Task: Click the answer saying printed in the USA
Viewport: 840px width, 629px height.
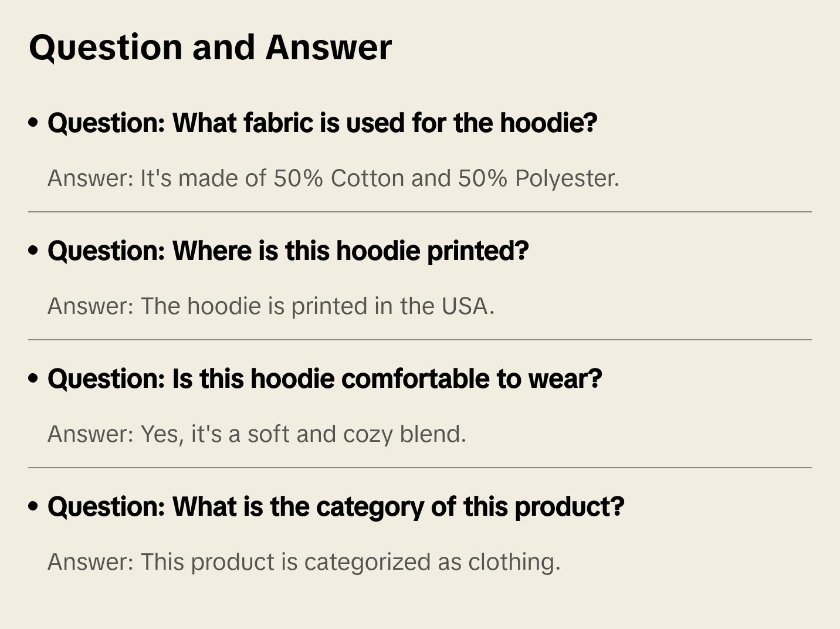Action: [x=270, y=306]
